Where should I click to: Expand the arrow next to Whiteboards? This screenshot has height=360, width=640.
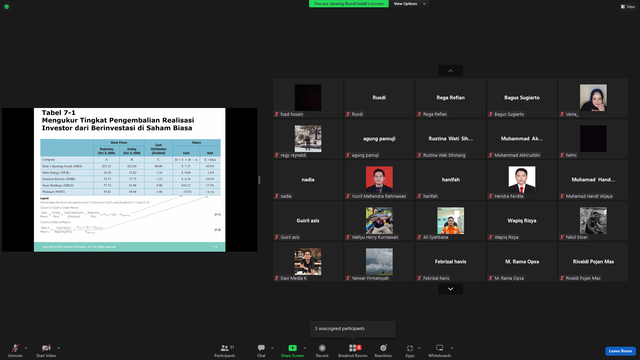(452, 348)
